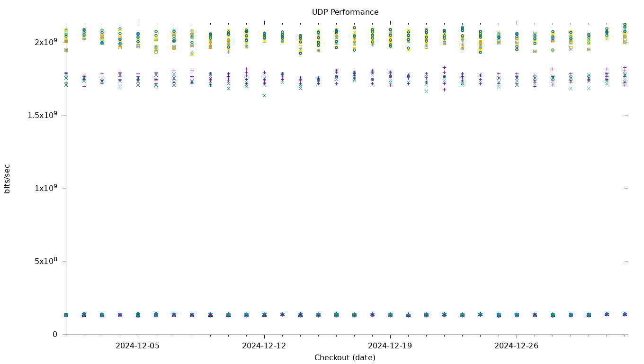Screen dimensions: 644x364
Task: Click the '2x10^9' y-axis tick label
Action: pos(45,42)
